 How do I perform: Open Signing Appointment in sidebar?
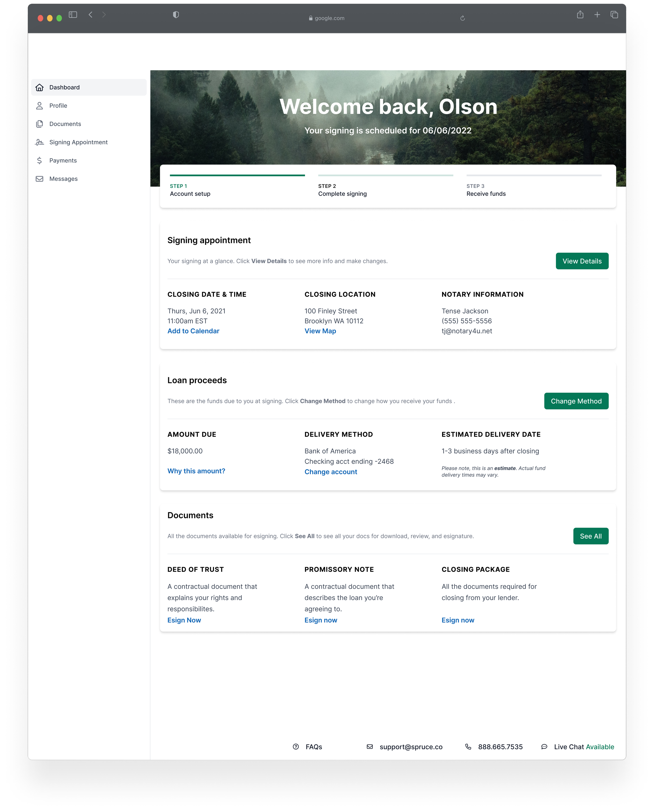(78, 142)
